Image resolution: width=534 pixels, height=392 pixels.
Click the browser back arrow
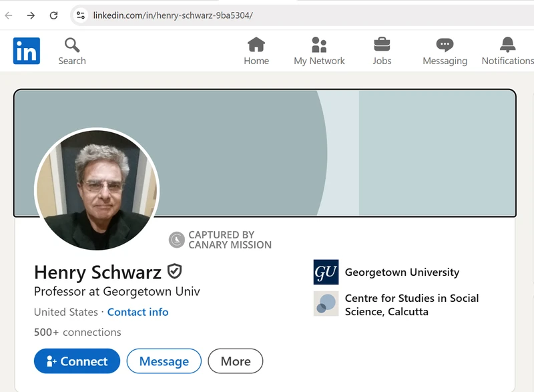9,15
